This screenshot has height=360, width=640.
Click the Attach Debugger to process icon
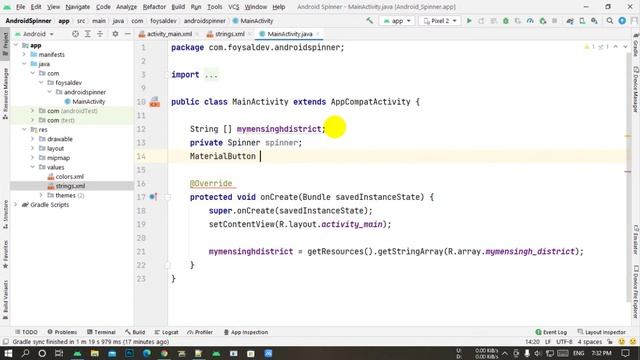click(542, 20)
